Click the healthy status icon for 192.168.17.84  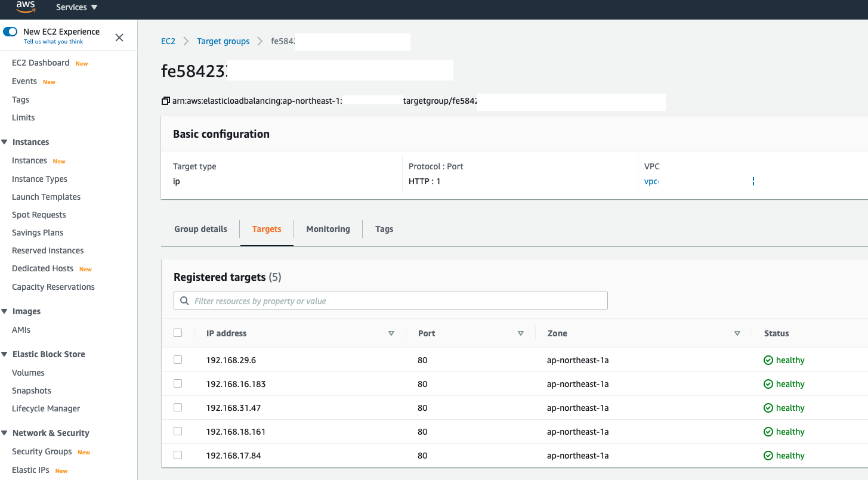click(768, 455)
